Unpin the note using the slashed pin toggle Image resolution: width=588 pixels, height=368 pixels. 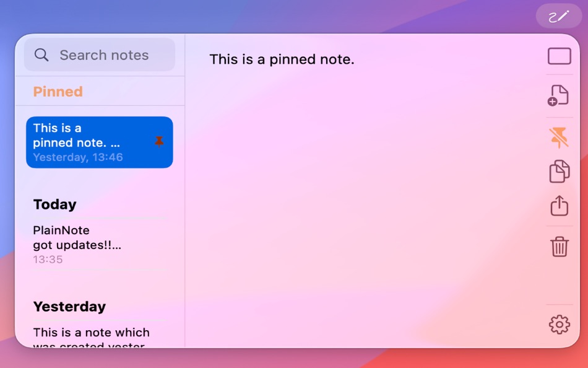(x=559, y=137)
